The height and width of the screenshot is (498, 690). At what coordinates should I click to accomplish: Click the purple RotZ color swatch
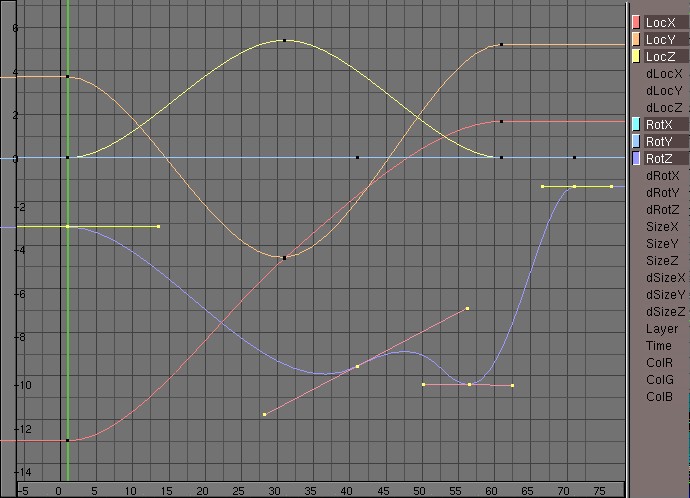click(x=636, y=158)
